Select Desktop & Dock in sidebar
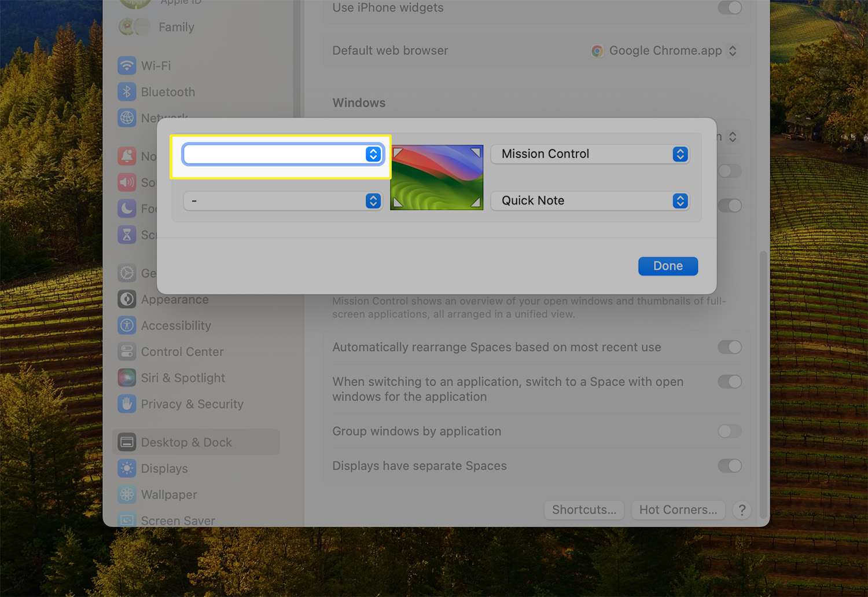 tap(186, 442)
